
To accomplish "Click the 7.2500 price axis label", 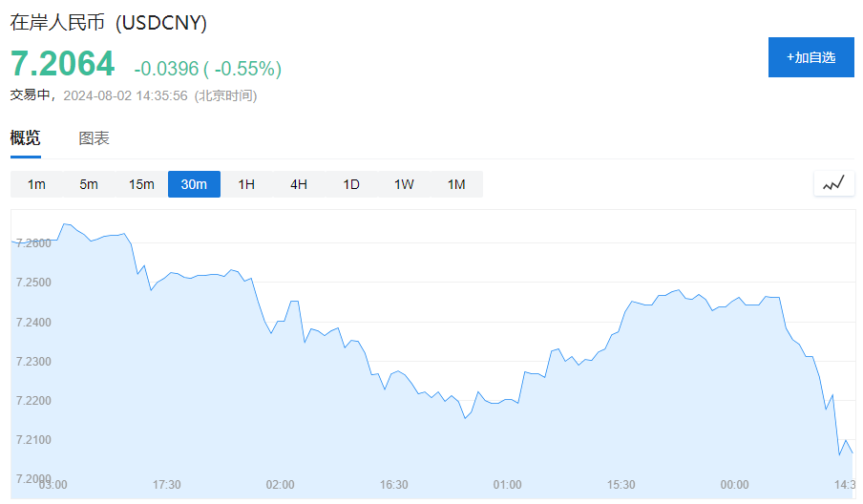I will tap(33, 283).
